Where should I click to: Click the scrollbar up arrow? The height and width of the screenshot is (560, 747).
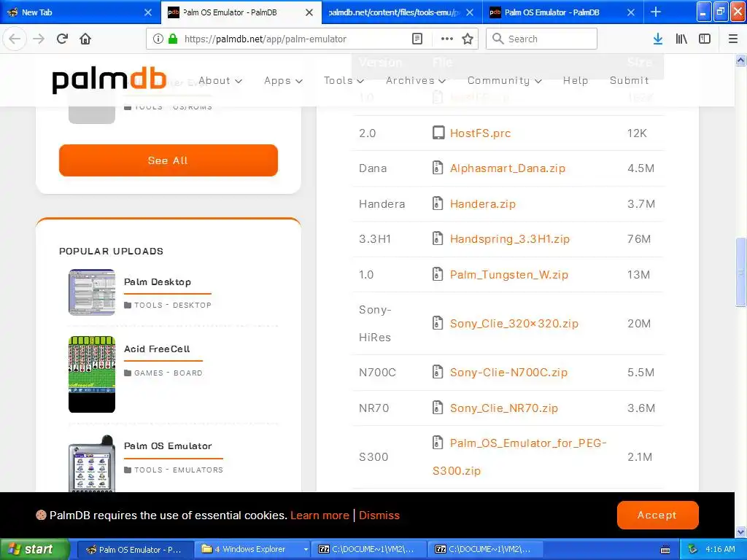click(x=740, y=60)
